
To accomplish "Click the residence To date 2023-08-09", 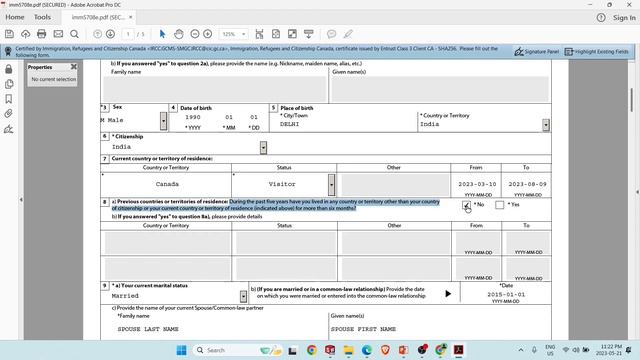I will pos(527,184).
